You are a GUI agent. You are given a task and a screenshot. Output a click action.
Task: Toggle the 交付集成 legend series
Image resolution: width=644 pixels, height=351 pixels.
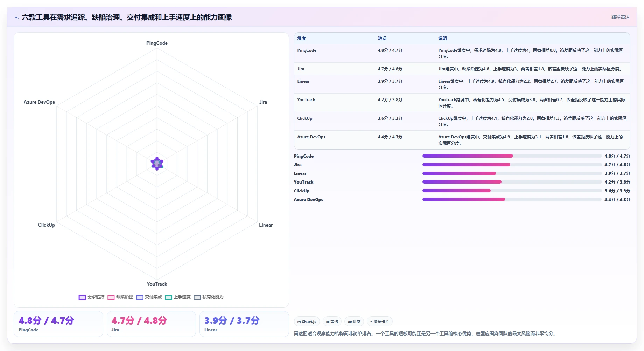click(x=149, y=297)
